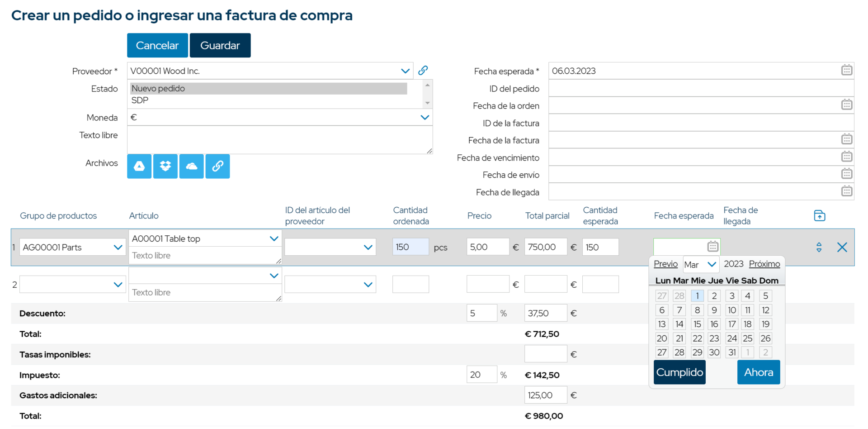The image size is (868, 429).
Task: Open the Moneda currency dropdown
Action: click(425, 117)
